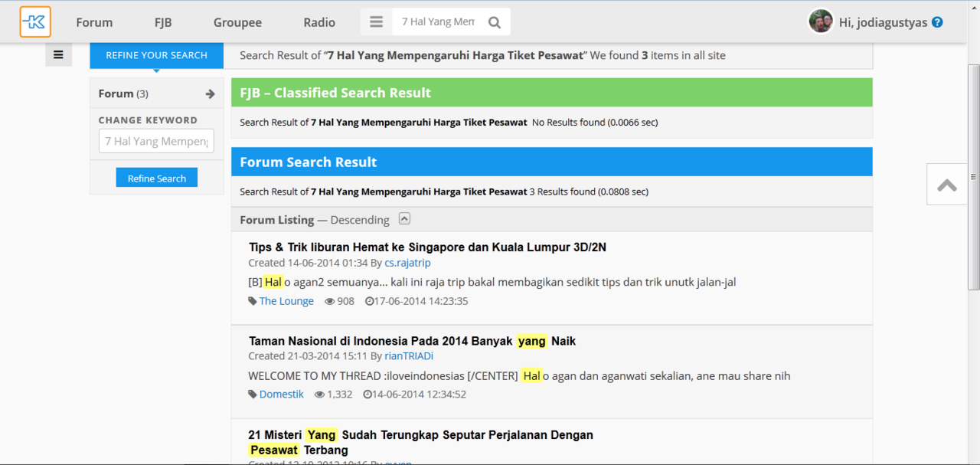Open thread Taman Nasional di Indonesia

(412, 341)
